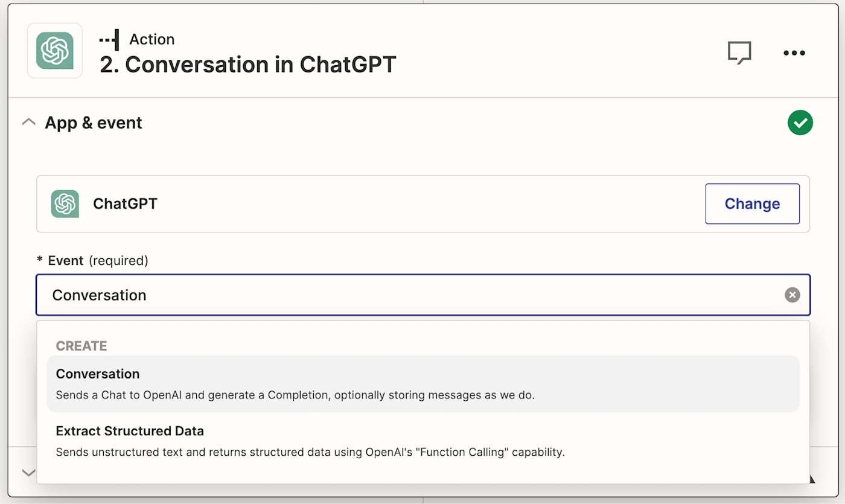Click the Change app button
Viewport: 845px width, 504px height.
pyautogui.click(x=752, y=204)
